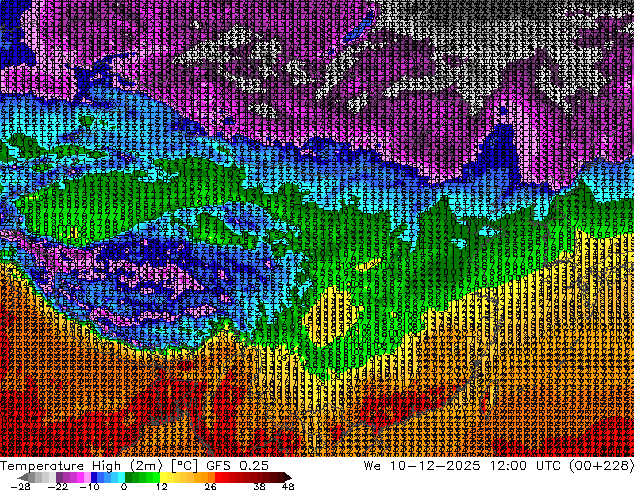The width and height of the screenshot is (634, 490).
Task: Click the '(00+228)' forecast offset label
Action: [601, 466]
